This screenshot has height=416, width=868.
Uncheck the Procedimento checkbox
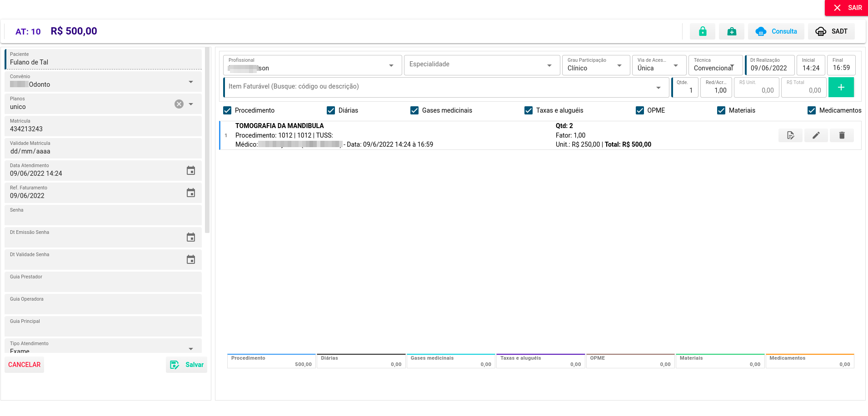tap(227, 110)
